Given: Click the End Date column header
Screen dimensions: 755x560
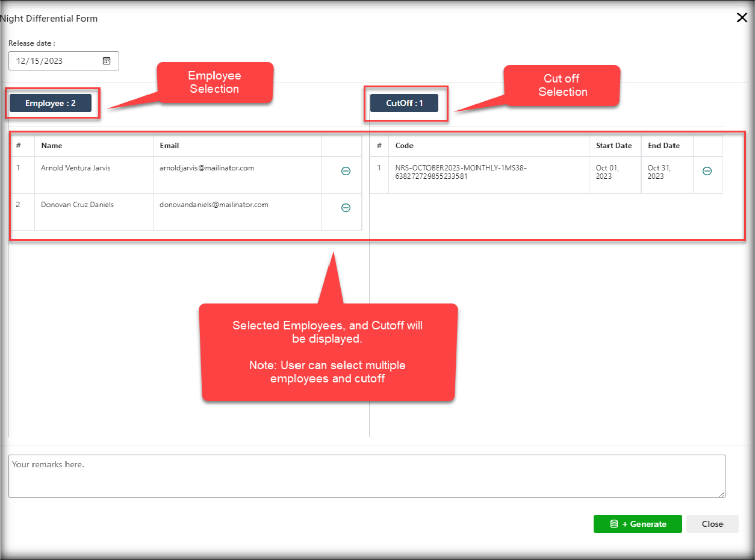Looking at the screenshot, I should 663,146.
